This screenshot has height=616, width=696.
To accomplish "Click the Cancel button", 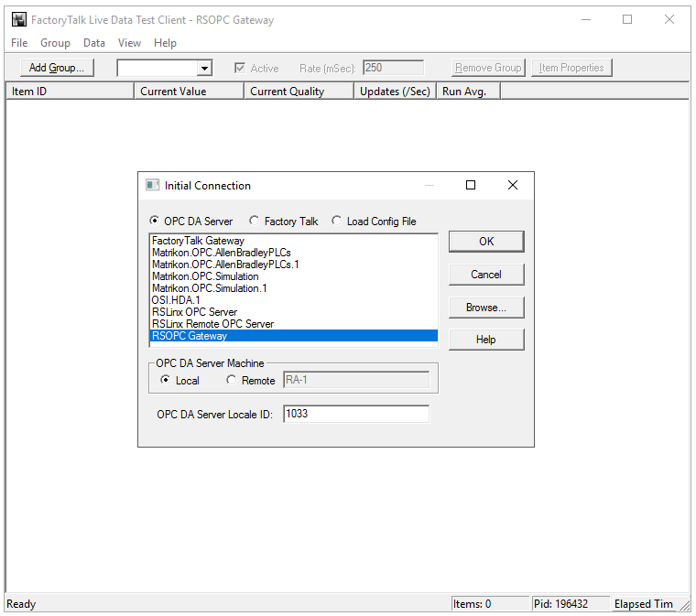I will click(486, 275).
